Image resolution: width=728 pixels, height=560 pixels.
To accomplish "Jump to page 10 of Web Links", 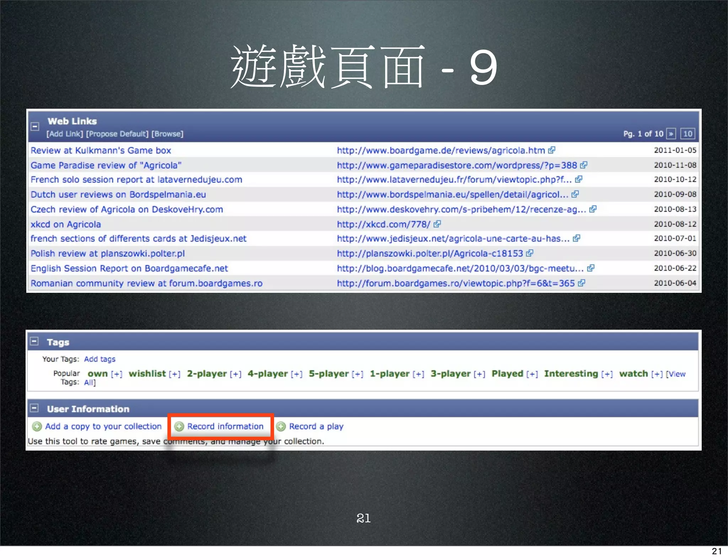I will (687, 134).
